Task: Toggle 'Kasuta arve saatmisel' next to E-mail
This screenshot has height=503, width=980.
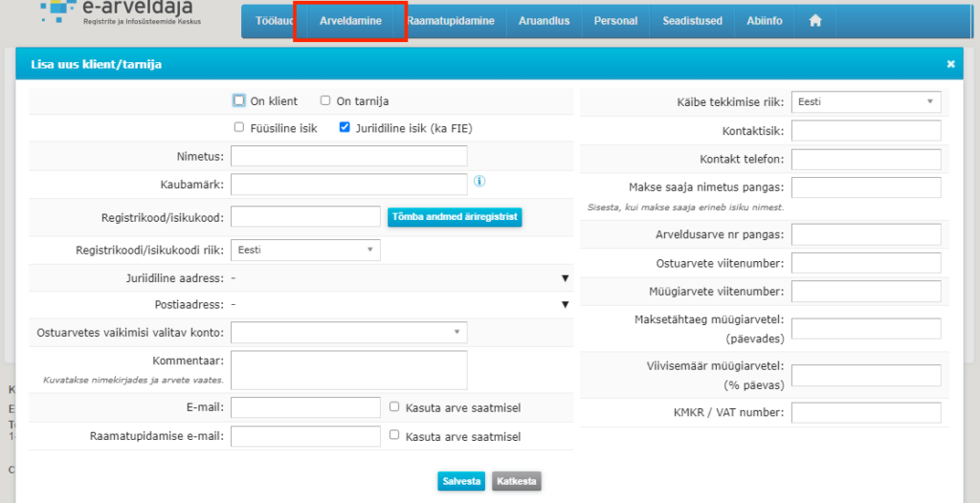Action: point(394,406)
